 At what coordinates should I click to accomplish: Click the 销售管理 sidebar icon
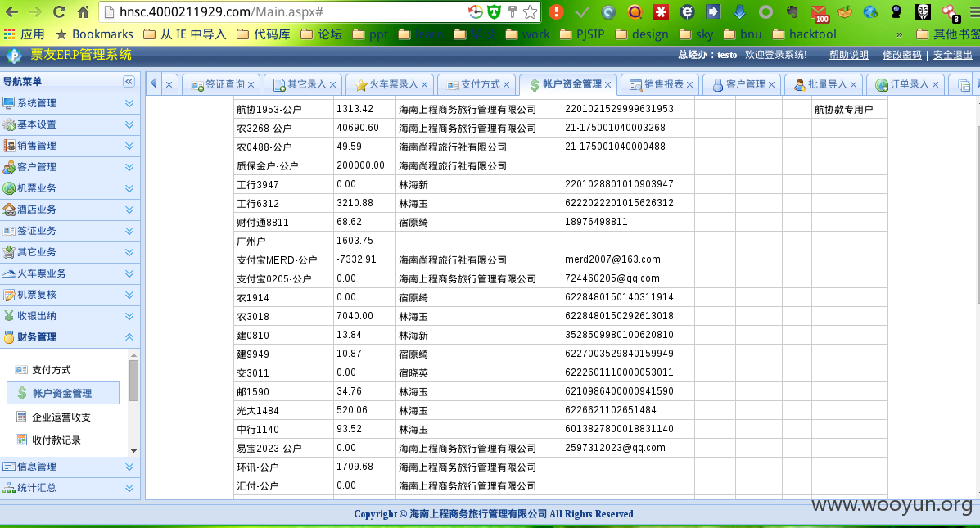9,146
